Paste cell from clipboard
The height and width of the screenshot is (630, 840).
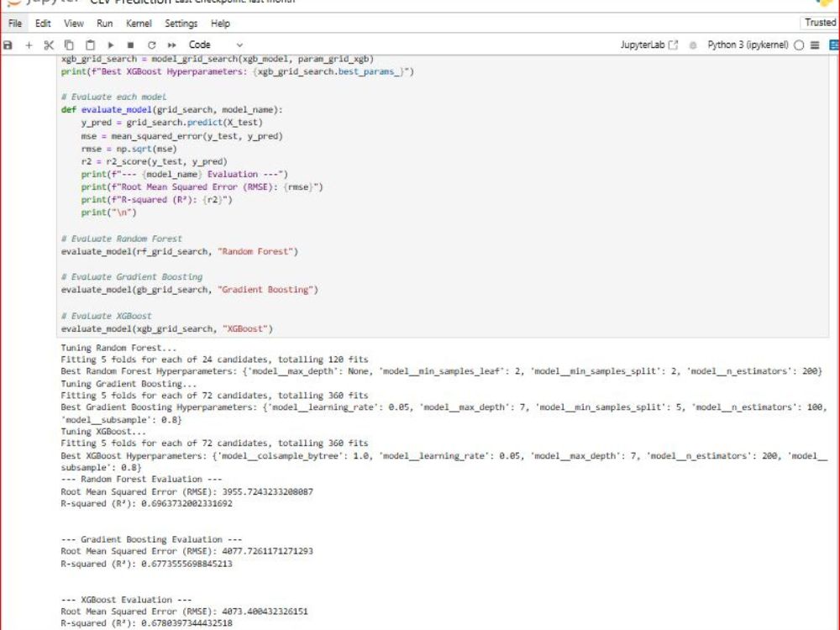click(90, 45)
